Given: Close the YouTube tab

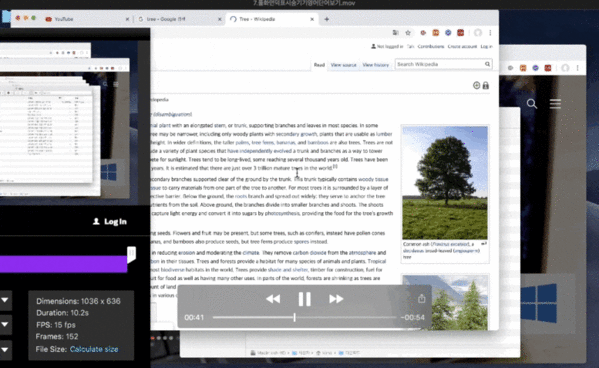Looking at the screenshot, I should click(x=127, y=19).
